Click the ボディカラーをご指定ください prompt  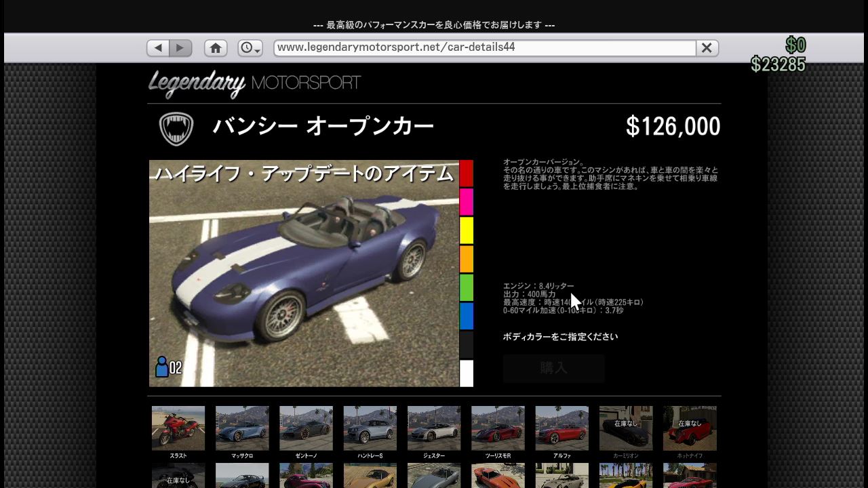560,337
